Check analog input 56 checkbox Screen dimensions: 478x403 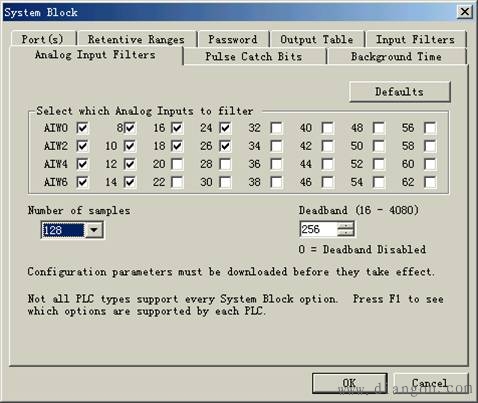tap(430, 128)
